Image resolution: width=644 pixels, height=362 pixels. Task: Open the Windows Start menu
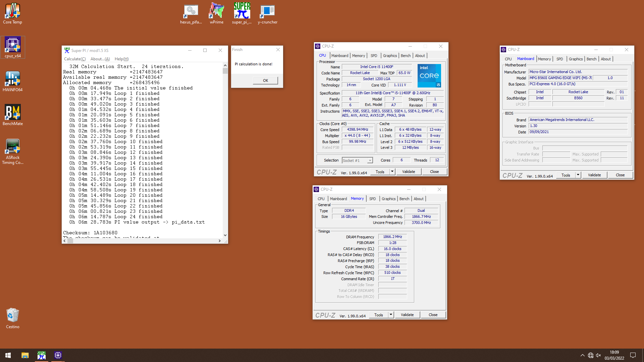click(8, 355)
